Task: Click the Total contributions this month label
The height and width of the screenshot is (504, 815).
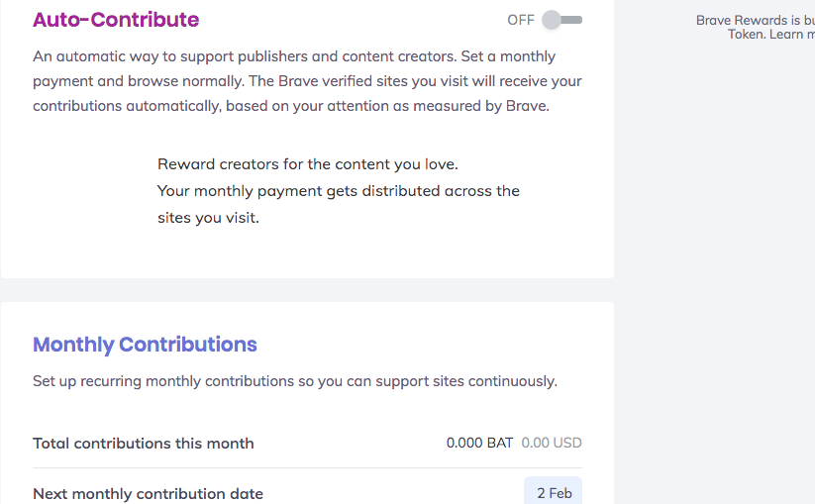Action: click(x=144, y=444)
